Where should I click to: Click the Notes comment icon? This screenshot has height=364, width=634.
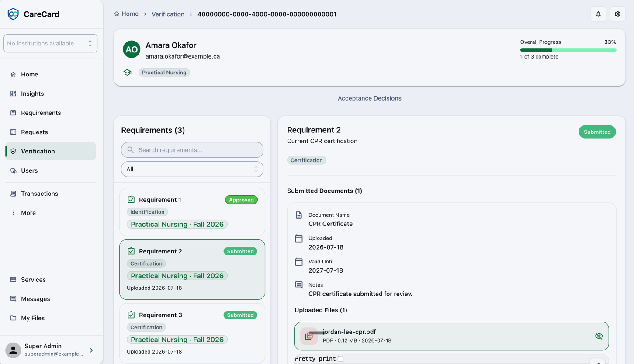[x=299, y=285]
